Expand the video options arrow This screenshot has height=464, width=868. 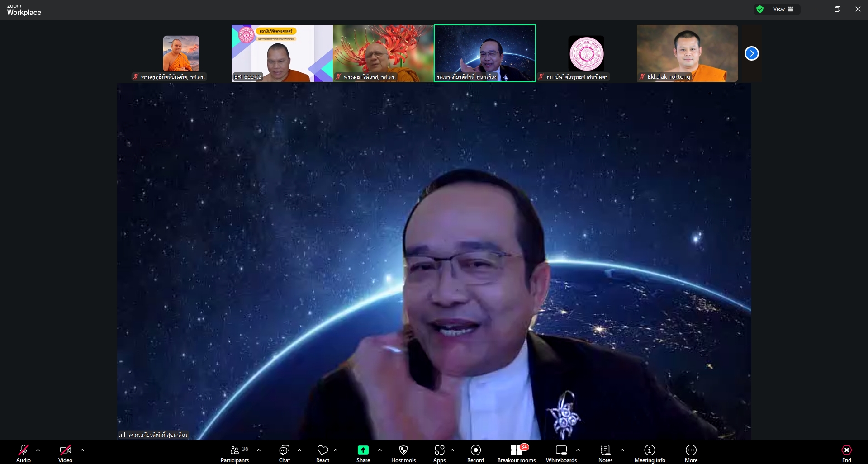pos(82,450)
